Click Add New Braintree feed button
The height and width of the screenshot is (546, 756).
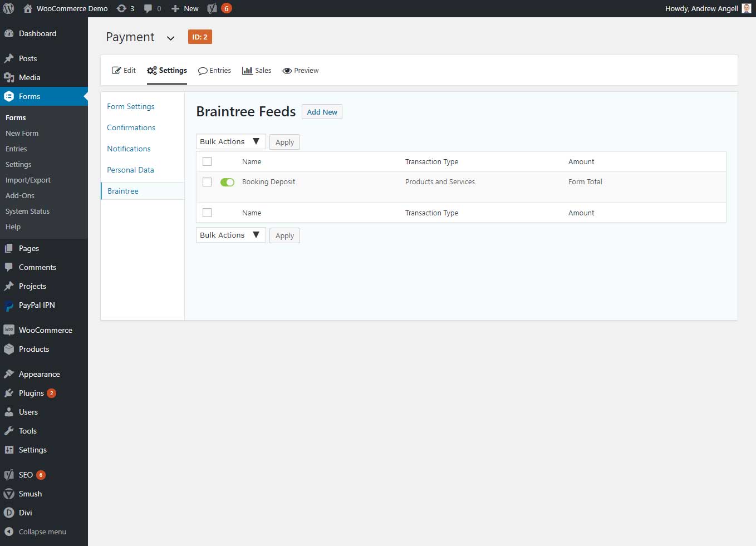(x=322, y=112)
